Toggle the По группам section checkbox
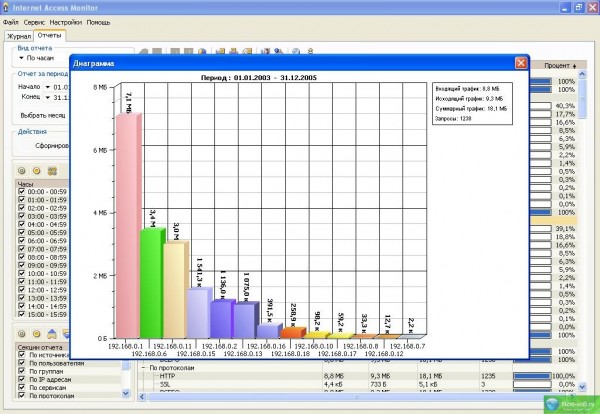 (21, 371)
